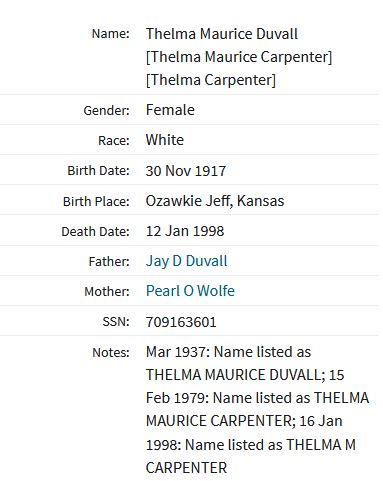The image size is (383, 481).
Task: Open the Pearl O Wolfe mother link
Action: tap(190, 291)
